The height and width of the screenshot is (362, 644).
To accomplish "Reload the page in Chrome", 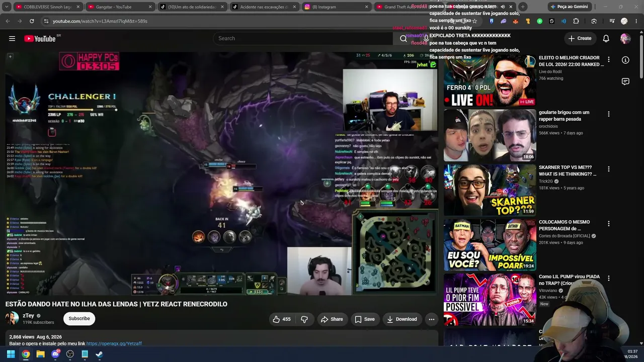I will tap(32, 21).
